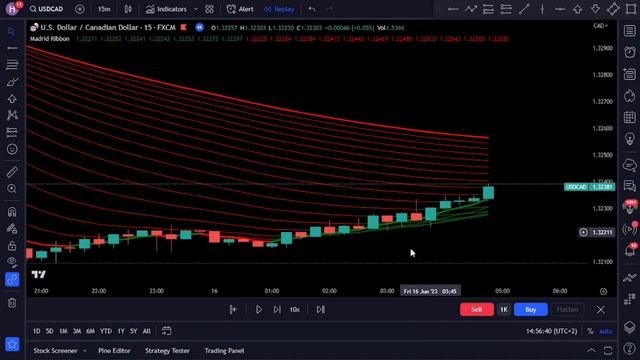This screenshot has height=360, width=640.
Task: Open favorites star toolbar button
Action: click(x=12, y=344)
